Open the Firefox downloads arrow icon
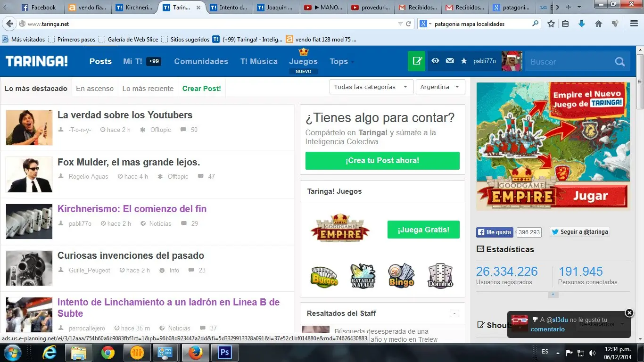The width and height of the screenshot is (644, 362). (582, 24)
